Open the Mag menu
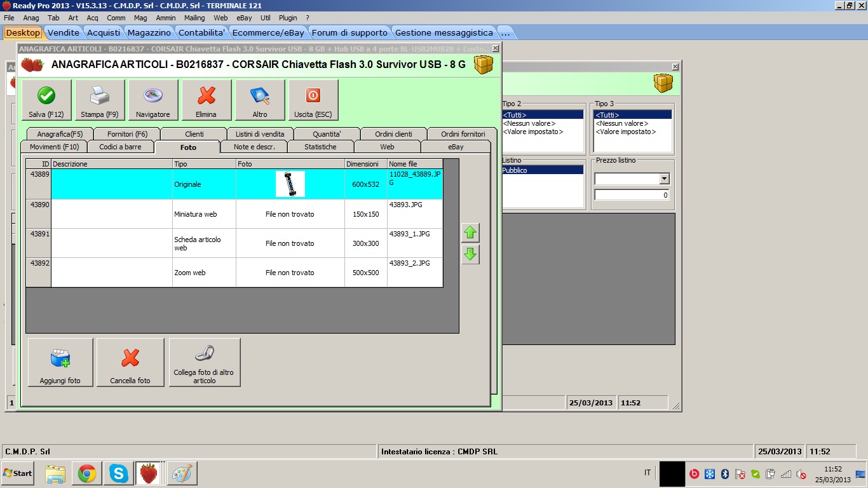Screen dimensions: 868x488 tap(140, 18)
